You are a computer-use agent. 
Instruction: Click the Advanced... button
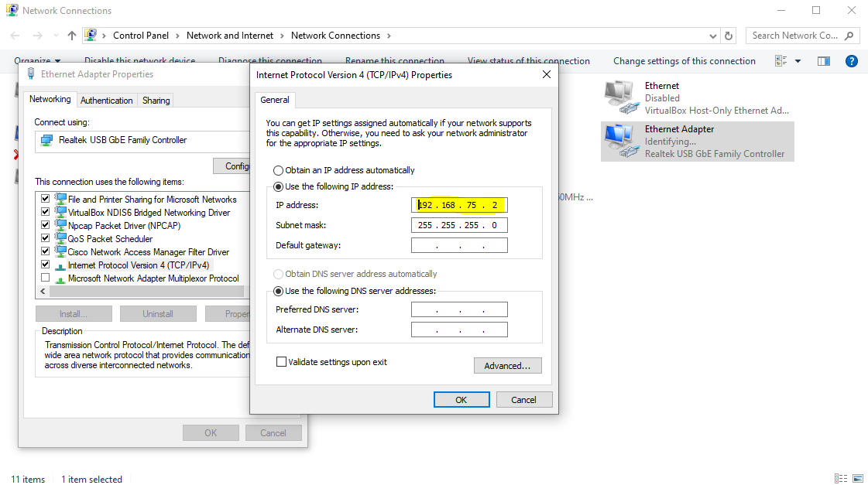point(507,366)
